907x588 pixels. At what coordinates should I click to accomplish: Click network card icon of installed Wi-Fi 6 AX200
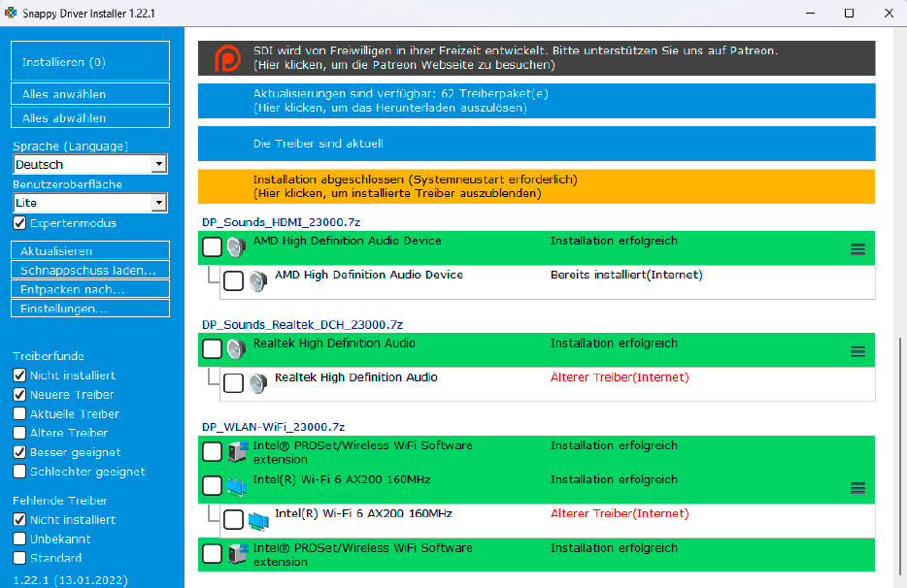[237, 486]
